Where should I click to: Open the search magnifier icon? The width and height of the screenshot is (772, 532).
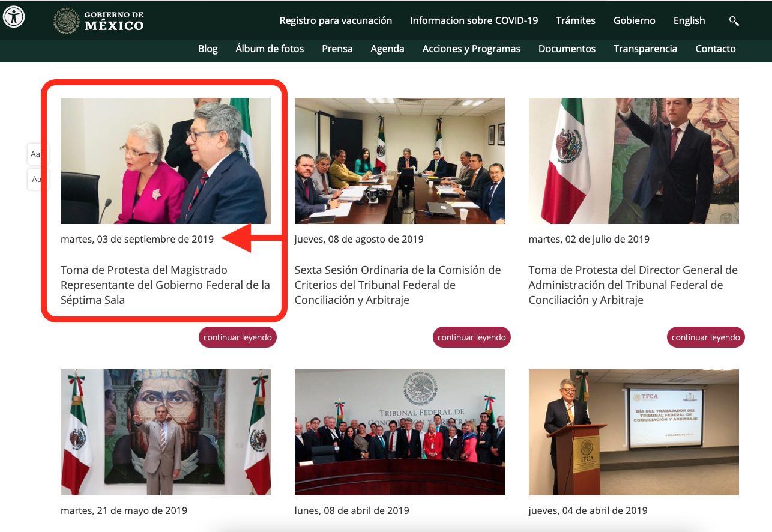coord(734,20)
